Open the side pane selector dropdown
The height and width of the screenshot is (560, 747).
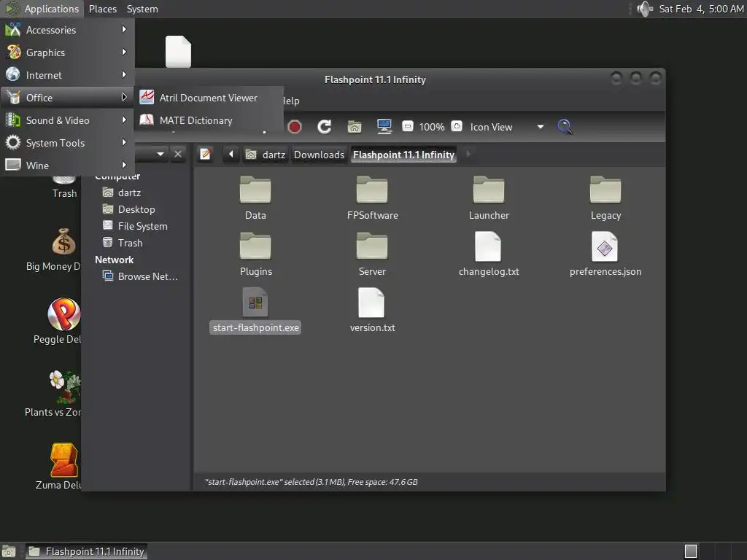160,154
